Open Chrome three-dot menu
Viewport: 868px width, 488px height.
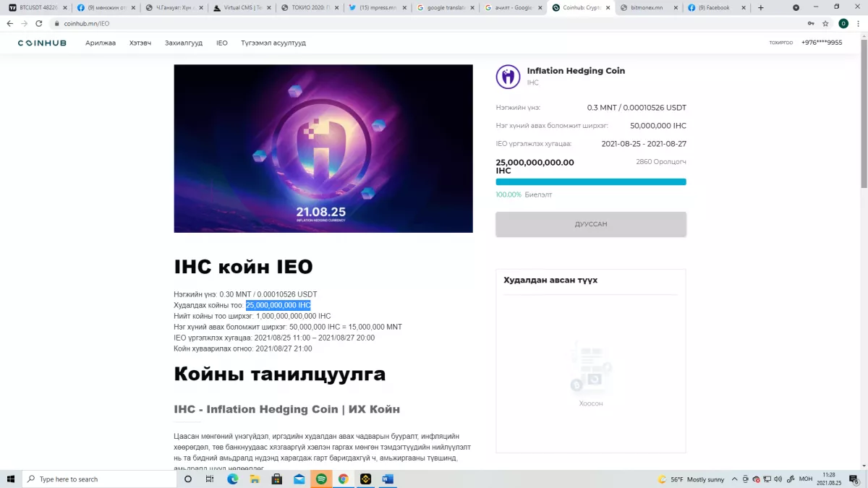click(859, 23)
